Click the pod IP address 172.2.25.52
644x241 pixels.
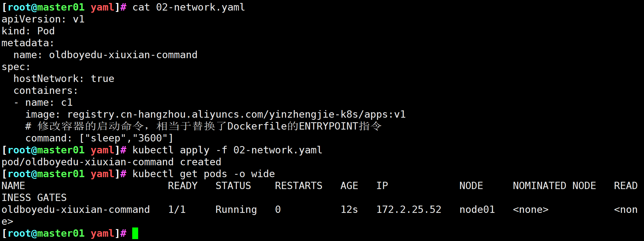[409, 210]
